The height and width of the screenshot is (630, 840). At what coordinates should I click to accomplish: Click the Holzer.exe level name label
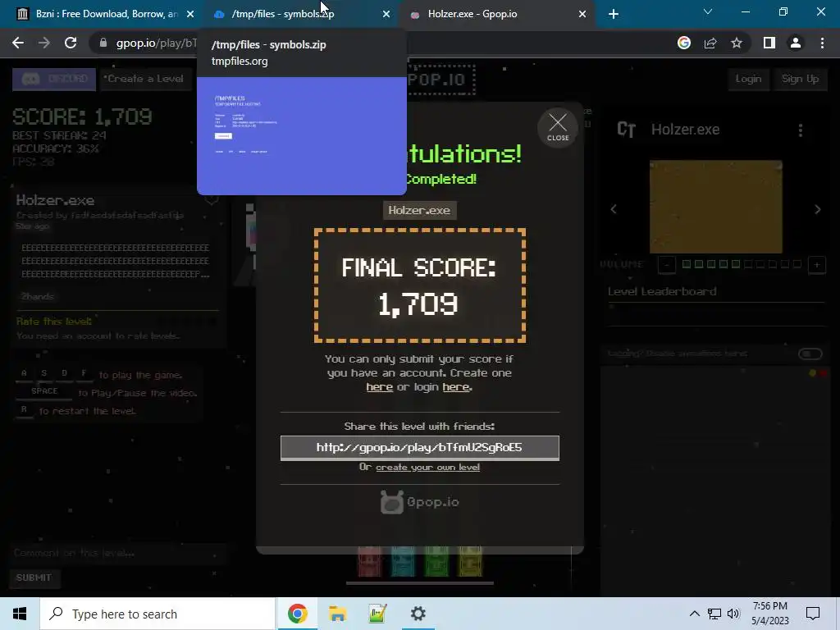[x=419, y=211]
